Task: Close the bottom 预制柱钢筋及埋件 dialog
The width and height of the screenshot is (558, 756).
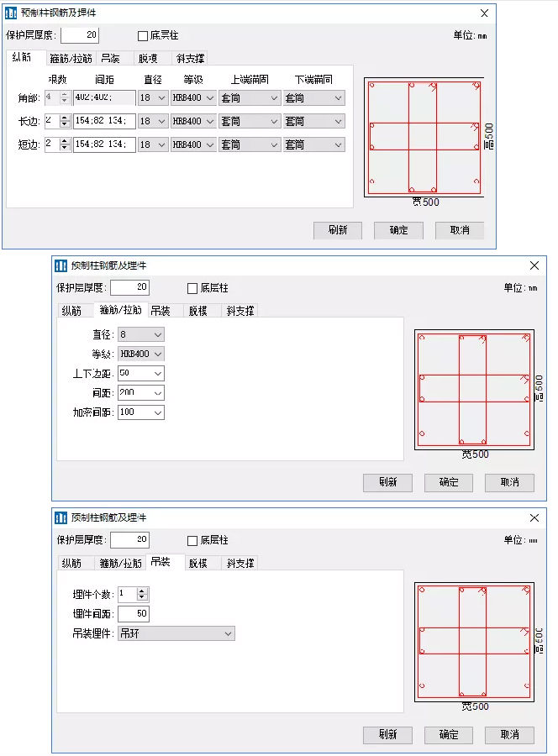Action: pyautogui.click(x=534, y=517)
